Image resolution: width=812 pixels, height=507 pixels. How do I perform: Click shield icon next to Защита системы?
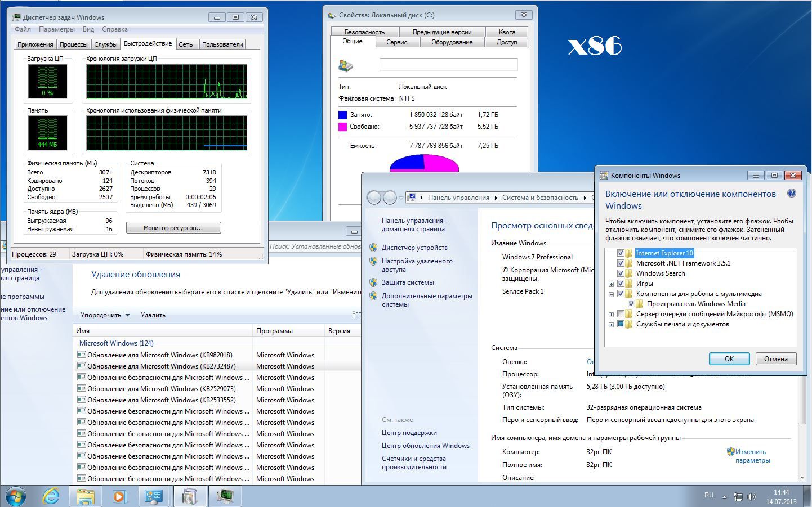[x=373, y=282]
